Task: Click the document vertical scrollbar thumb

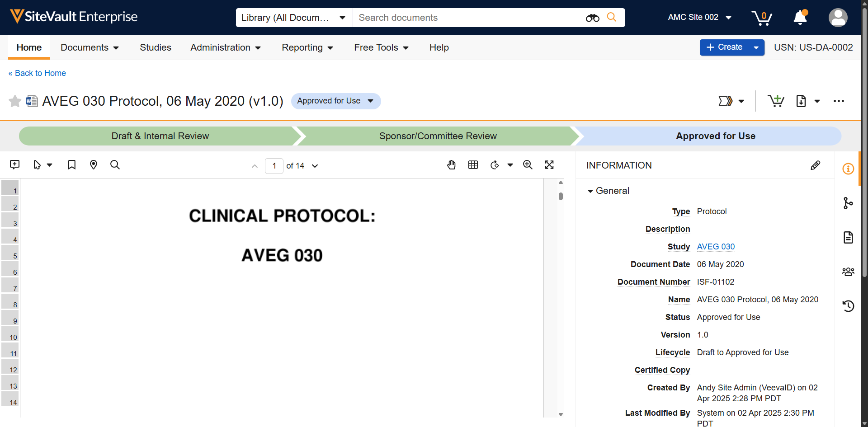Action: click(x=561, y=196)
